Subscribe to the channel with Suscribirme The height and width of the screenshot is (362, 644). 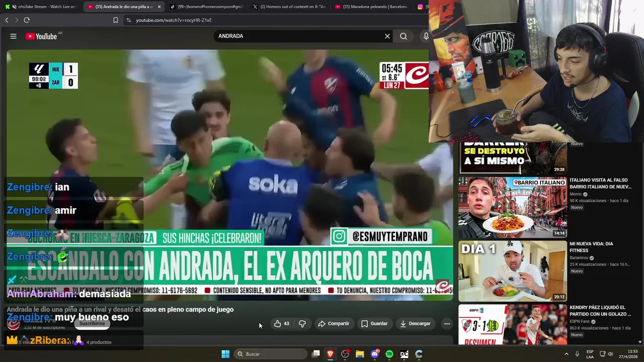pos(92,324)
